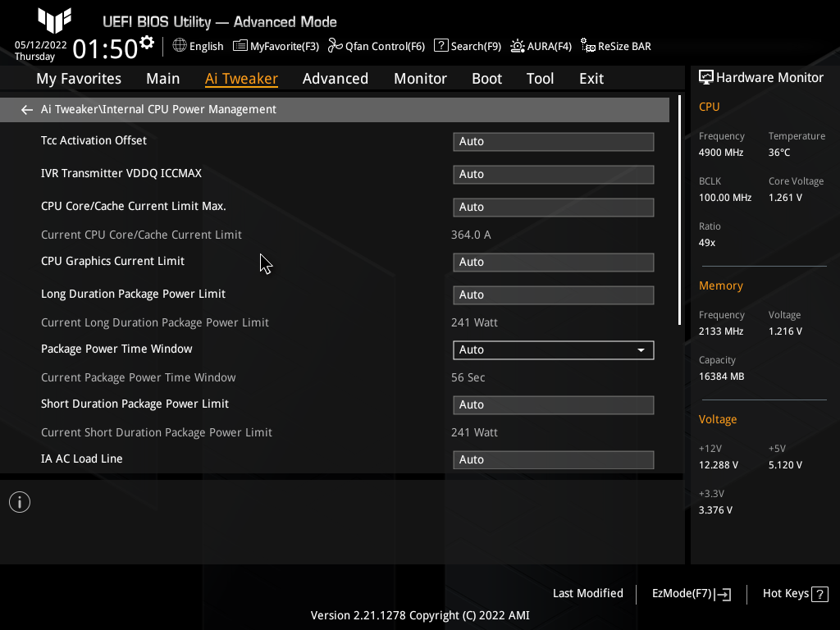Click the clock time 01:50
This screenshot has width=840, height=630.
click(x=106, y=48)
